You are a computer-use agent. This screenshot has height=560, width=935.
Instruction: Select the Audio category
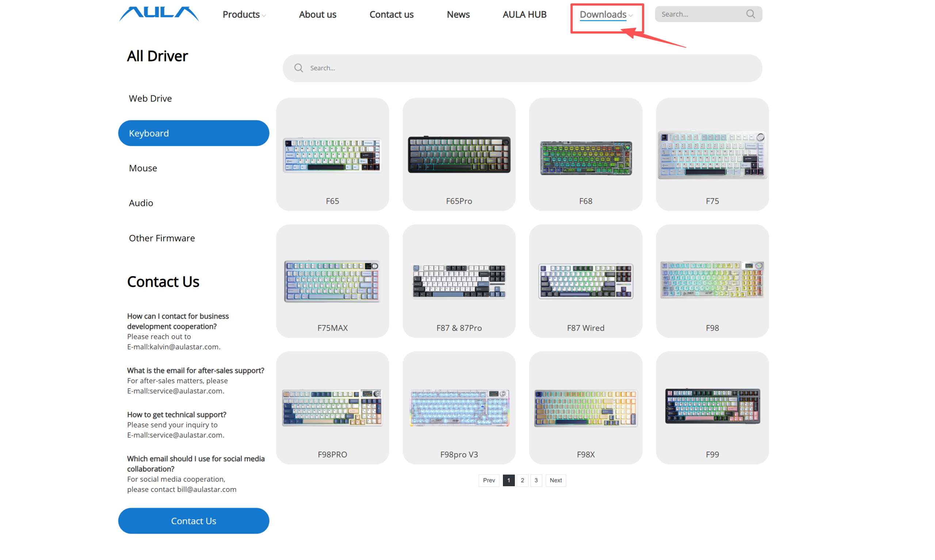point(141,203)
